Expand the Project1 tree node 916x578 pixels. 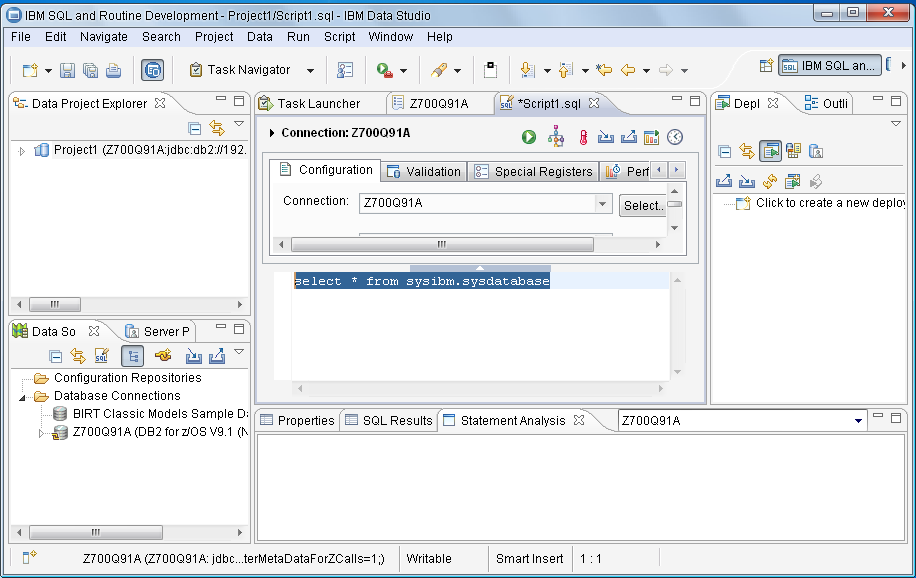tap(23, 151)
